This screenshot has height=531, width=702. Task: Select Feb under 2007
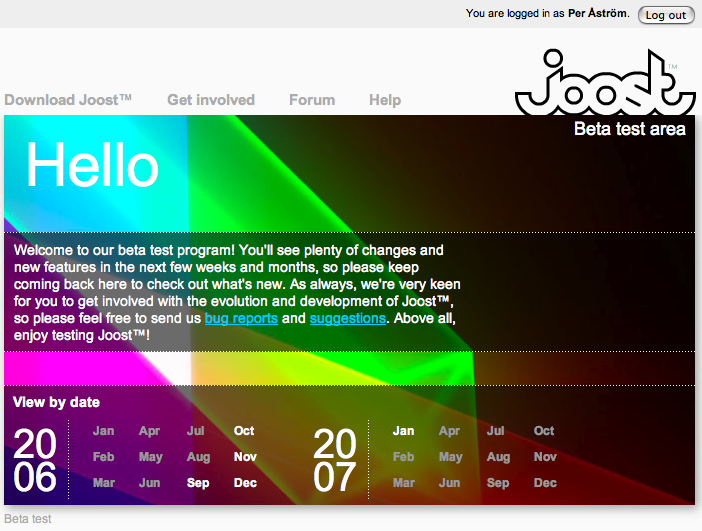point(403,457)
